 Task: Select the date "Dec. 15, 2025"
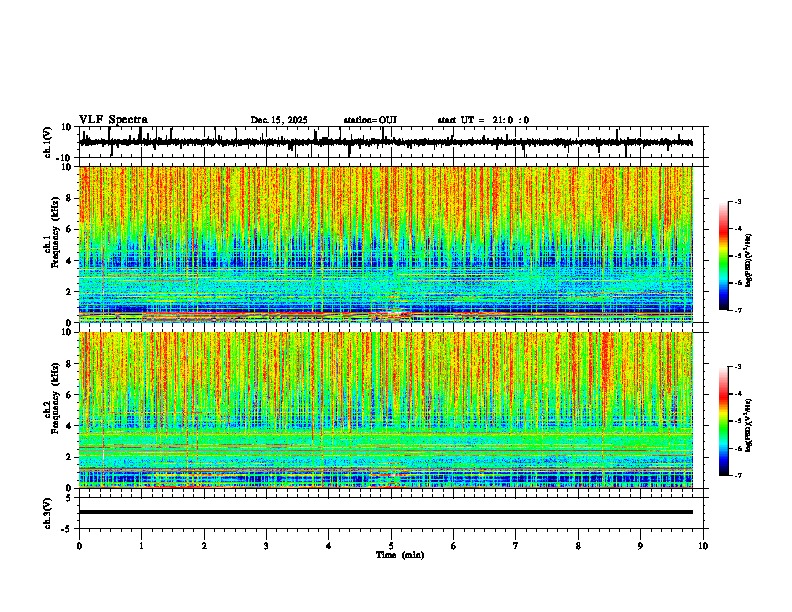click(279, 120)
